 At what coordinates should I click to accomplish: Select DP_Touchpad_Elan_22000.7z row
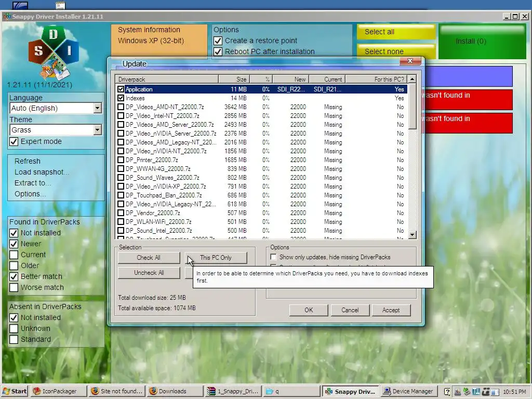pos(261,195)
